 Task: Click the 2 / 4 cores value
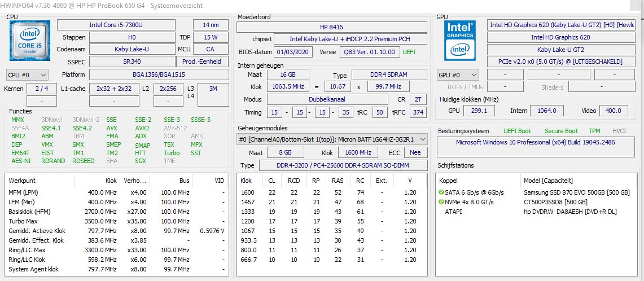(x=41, y=89)
